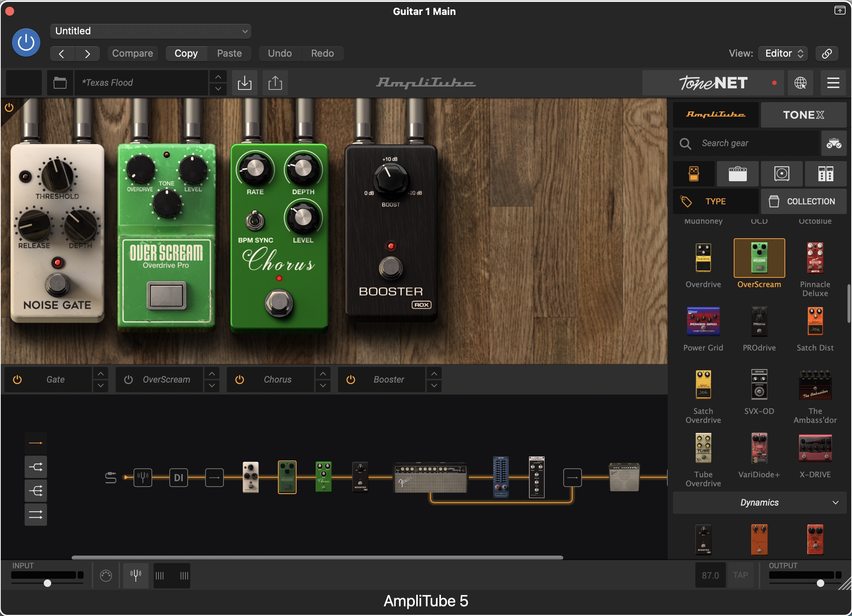This screenshot has height=616, width=852.
Task: Toggle the OverScream slot power button
Action: [x=128, y=380]
